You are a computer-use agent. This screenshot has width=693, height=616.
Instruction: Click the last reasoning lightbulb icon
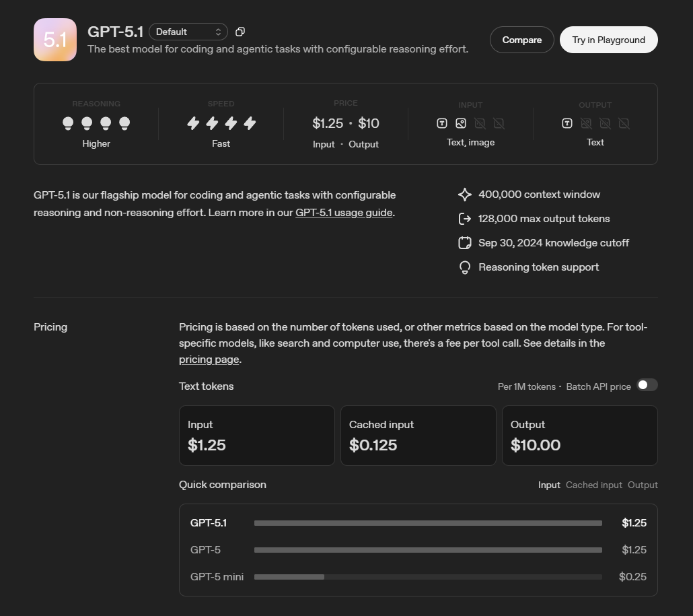[x=124, y=123]
